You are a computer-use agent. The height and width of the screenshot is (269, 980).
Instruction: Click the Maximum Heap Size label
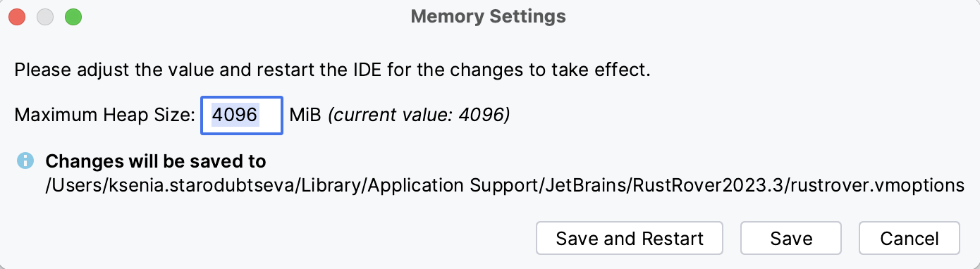104,115
